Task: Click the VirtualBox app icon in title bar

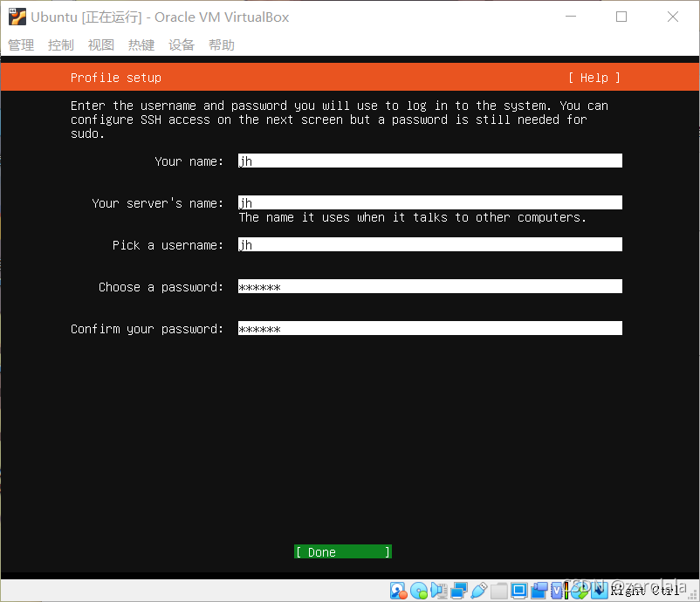Action: [x=17, y=17]
